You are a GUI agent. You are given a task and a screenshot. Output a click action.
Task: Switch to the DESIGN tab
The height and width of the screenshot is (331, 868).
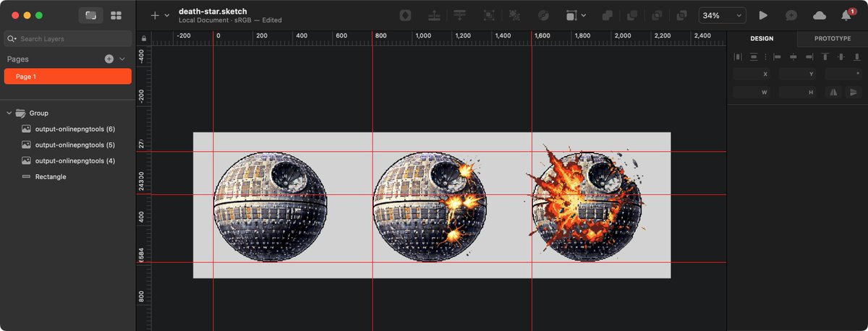coord(762,38)
